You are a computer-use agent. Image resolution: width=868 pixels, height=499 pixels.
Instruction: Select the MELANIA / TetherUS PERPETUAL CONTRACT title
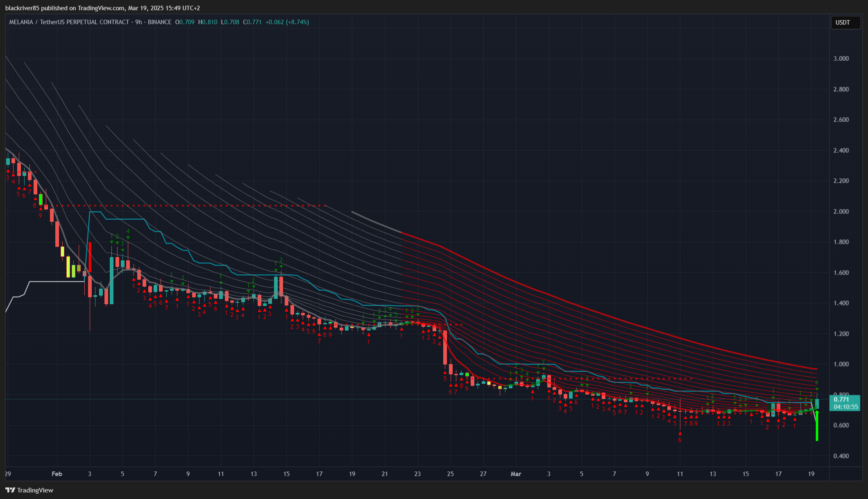(x=69, y=22)
